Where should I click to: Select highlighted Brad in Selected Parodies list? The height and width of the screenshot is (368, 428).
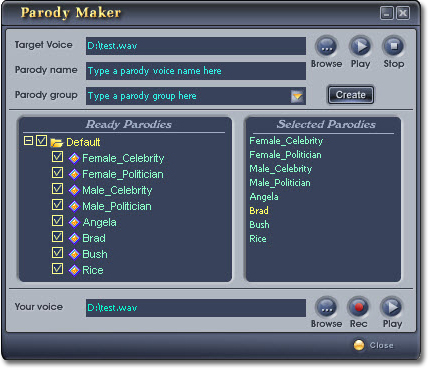[x=259, y=211]
